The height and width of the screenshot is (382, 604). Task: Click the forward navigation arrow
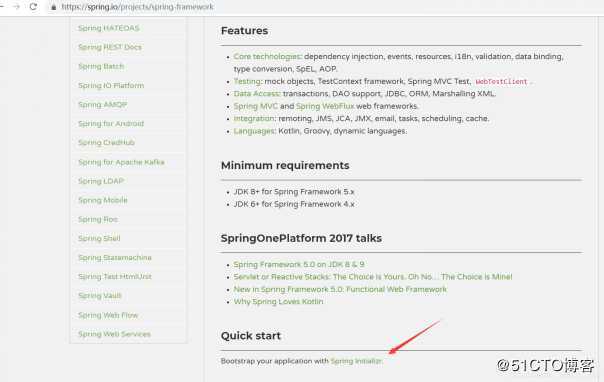click(x=17, y=7)
